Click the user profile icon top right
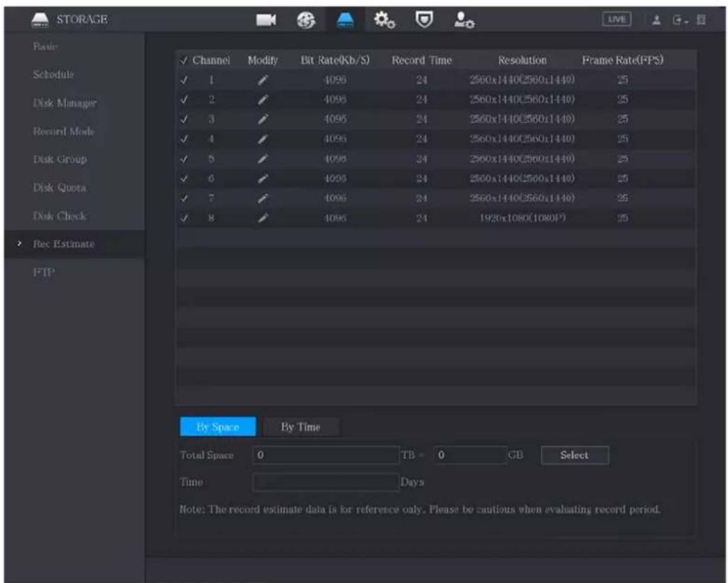728x583 pixels. tap(656, 20)
